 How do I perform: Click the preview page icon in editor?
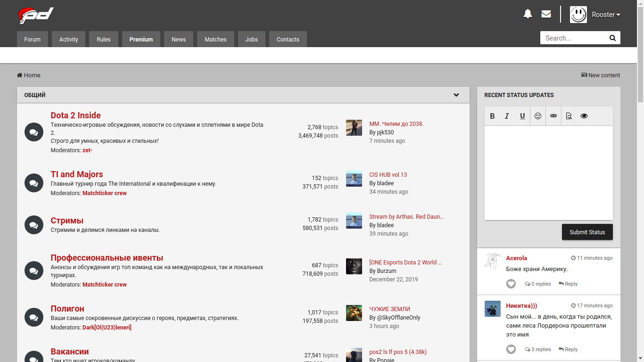click(569, 116)
